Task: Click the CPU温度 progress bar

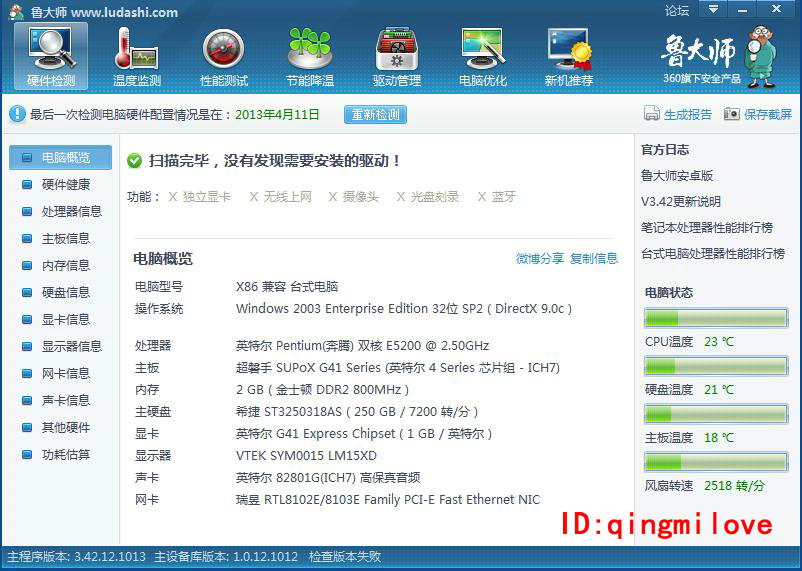Action: (716, 318)
